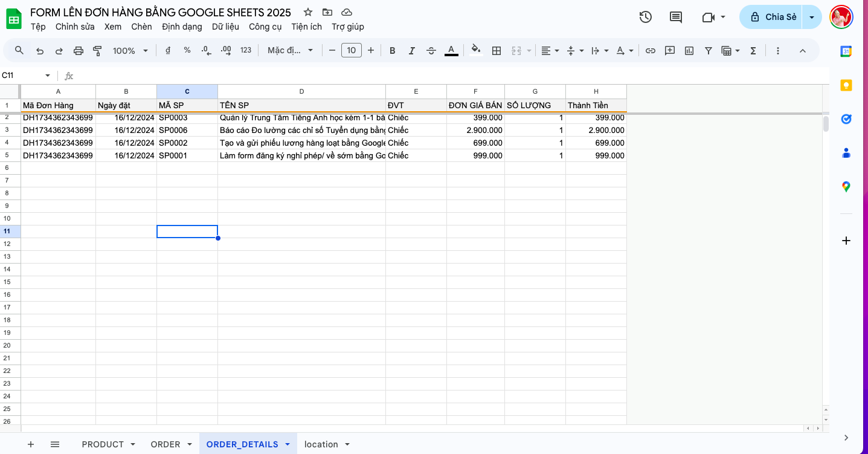The height and width of the screenshot is (454, 868).
Task: Create a filter on the data
Action: point(708,50)
